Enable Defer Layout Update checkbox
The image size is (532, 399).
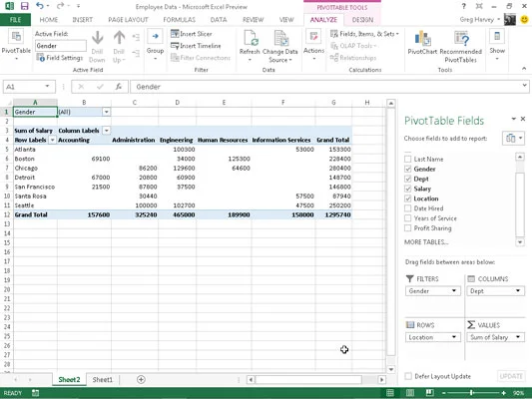pyautogui.click(x=408, y=376)
